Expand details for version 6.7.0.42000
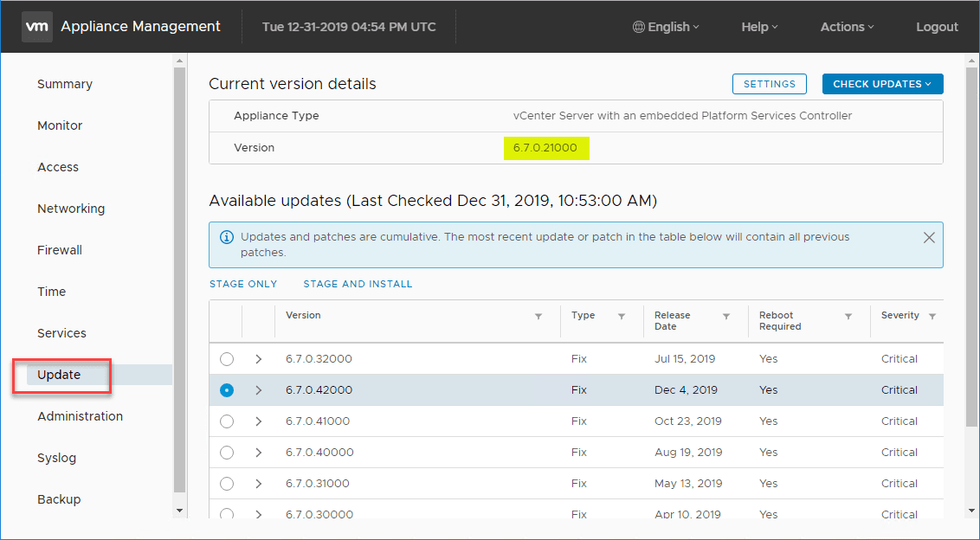980x540 pixels. [x=258, y=390]
